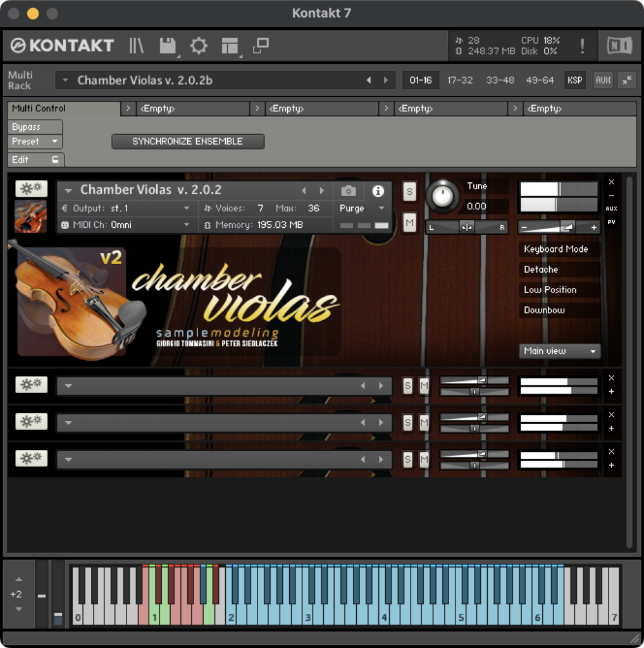The width and height of the screenshot is (644, 648).
Task: Open the MIDI Ch Omni dropdown
Action: coord(127,225)
